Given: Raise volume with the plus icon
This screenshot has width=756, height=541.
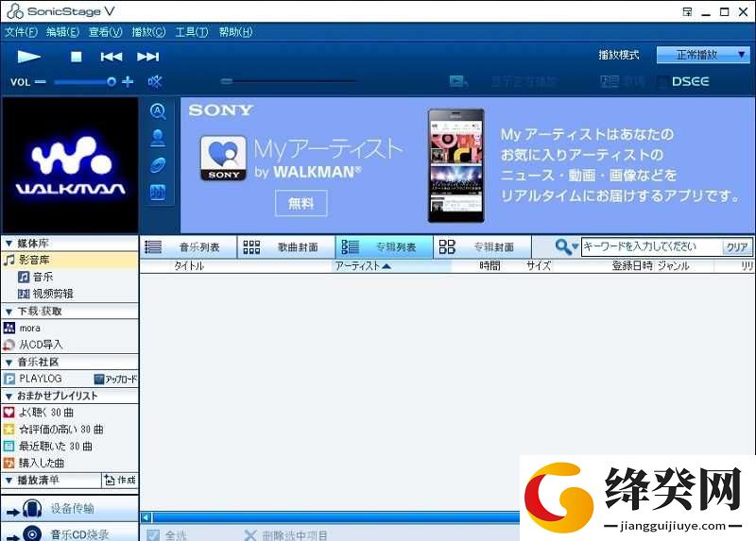Looking at the screenshot, I should tap(128, 81).
